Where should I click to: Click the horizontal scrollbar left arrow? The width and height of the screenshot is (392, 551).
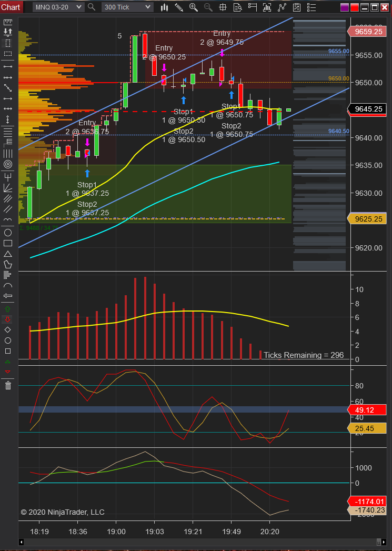(21, 542)
